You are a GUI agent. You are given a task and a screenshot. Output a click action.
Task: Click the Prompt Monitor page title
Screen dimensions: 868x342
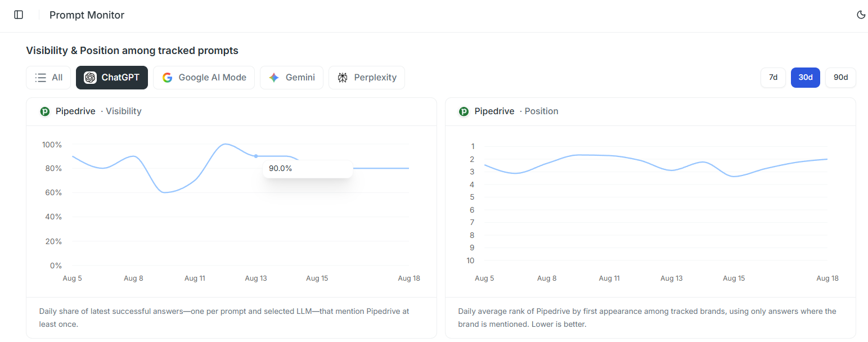click(87, 15)
